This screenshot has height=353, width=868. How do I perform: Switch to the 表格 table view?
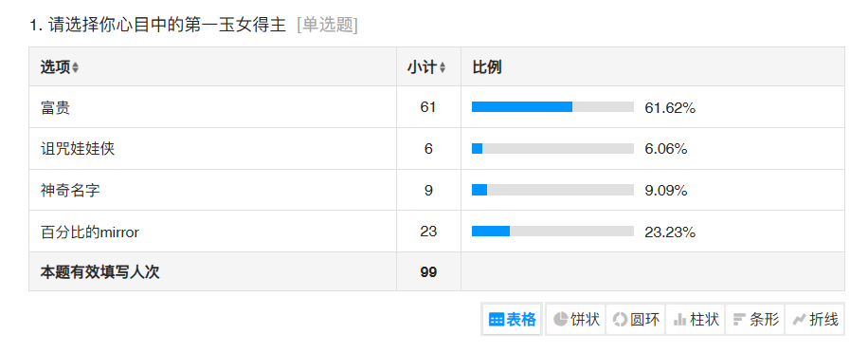pyautogui.click(x=512, y=319)
